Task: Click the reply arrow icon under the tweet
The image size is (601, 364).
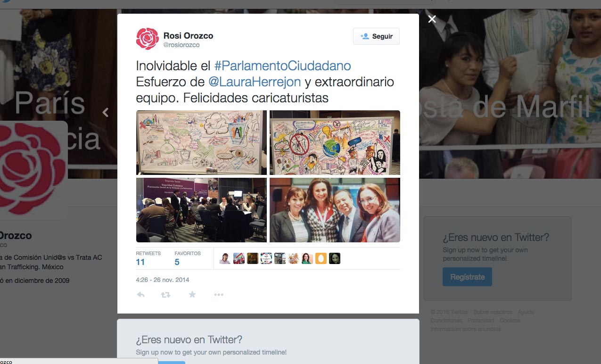Action: (140, 295)
